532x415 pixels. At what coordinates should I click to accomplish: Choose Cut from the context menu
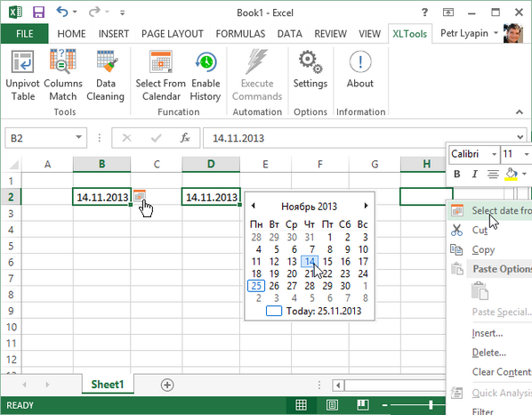[x=489, y=230]
